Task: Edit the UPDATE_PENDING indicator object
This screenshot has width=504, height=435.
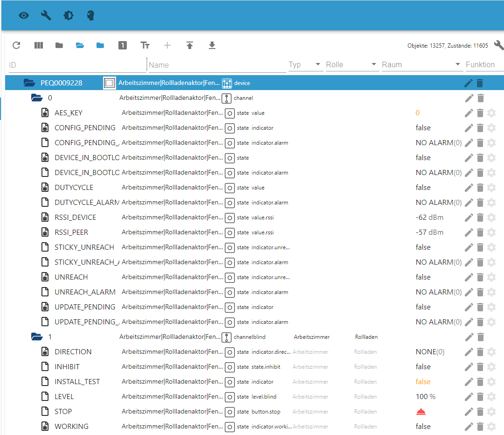Action: click(x=469, y=307)
